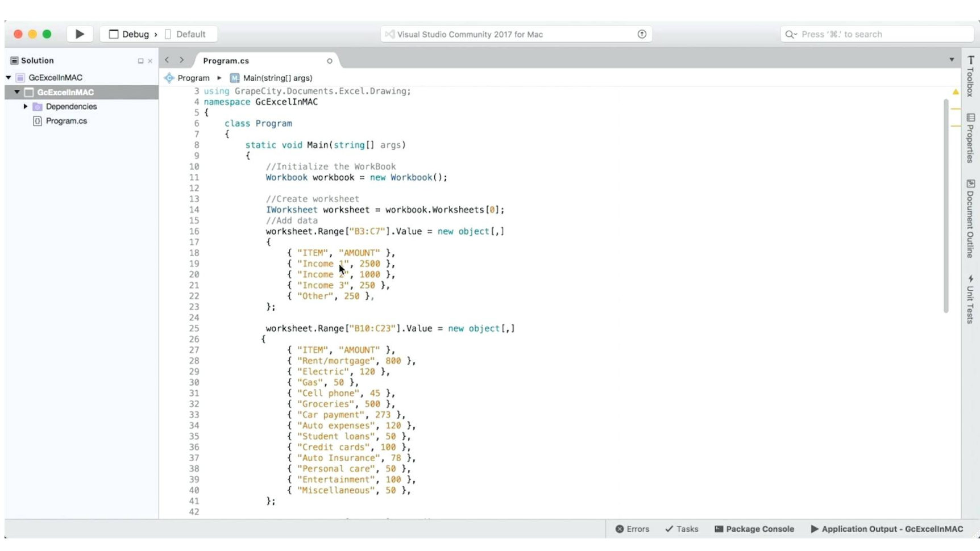The image size is (980, 551).
Task: Close the Solution pad
Action: [x=150, y=61]
